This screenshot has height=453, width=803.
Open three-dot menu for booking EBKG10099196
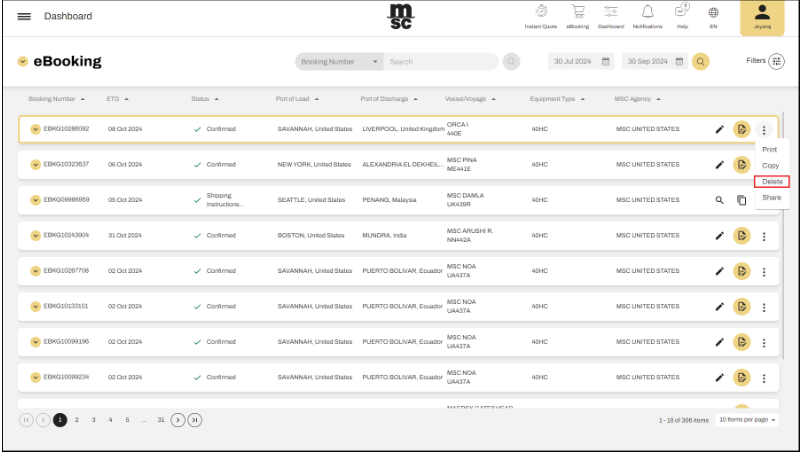pyautogui.click(x=764, y=342)
